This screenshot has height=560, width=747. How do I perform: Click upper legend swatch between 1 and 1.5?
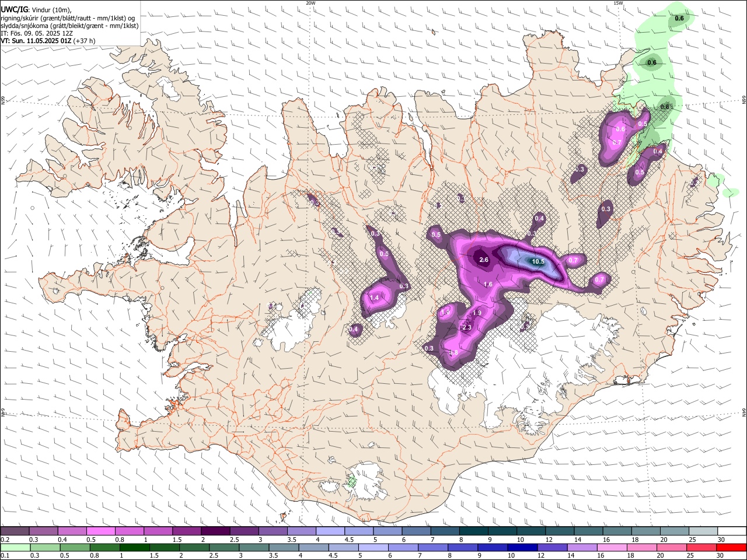click(158, 531)
